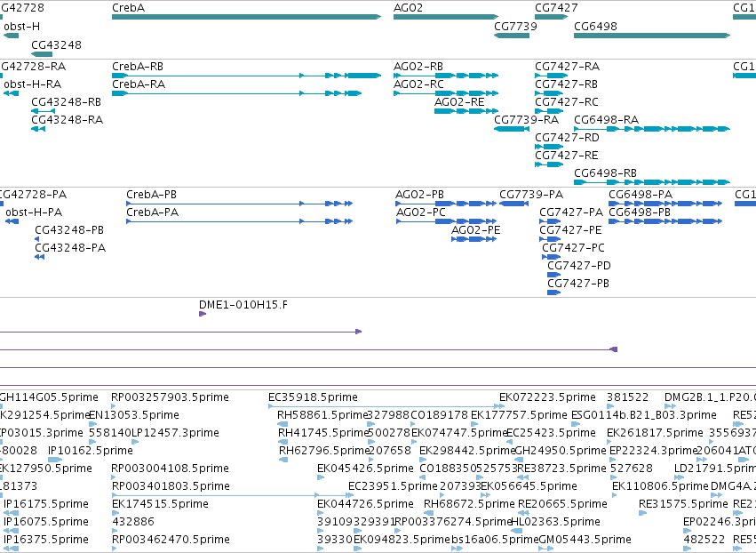Click the obst-H-RA transcript label

pyautogui.click(x=32, y=84)
